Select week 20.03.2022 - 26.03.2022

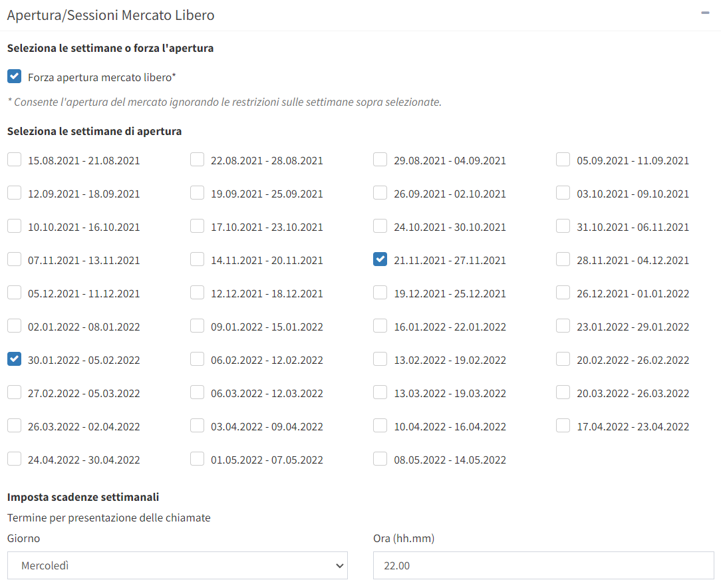coord(563,392)
